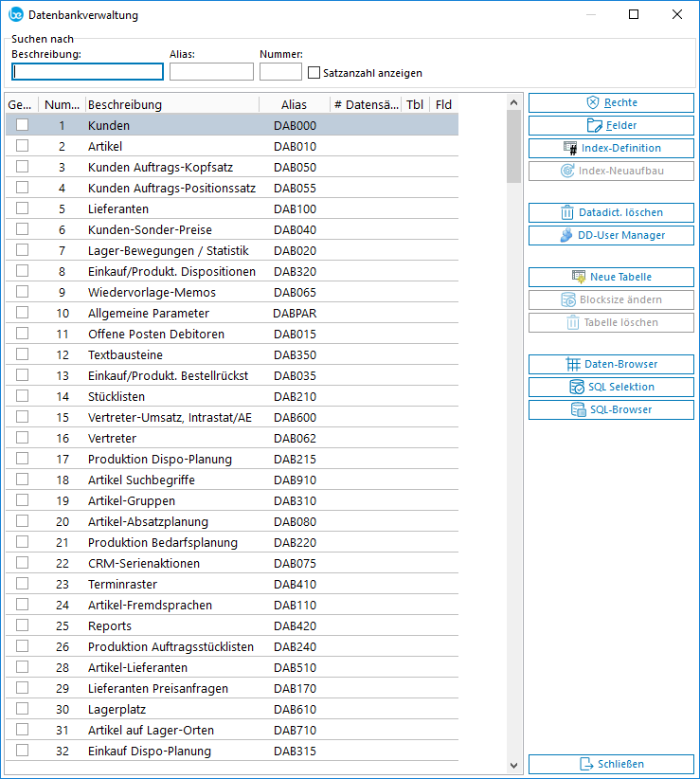The width and height of the screenshot is (700, 779).
Task: Click the Neue Tabelle icon
Action: tap(579, 277)
